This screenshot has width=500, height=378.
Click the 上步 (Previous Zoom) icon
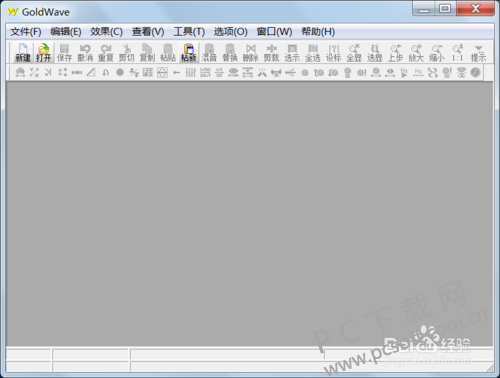click(x=395, y=53)
